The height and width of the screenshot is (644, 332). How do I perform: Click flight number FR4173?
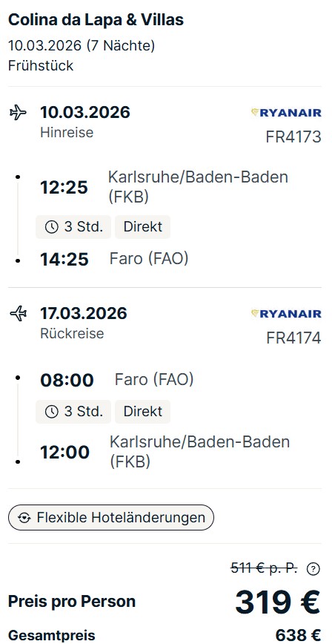tap(293, 137)
